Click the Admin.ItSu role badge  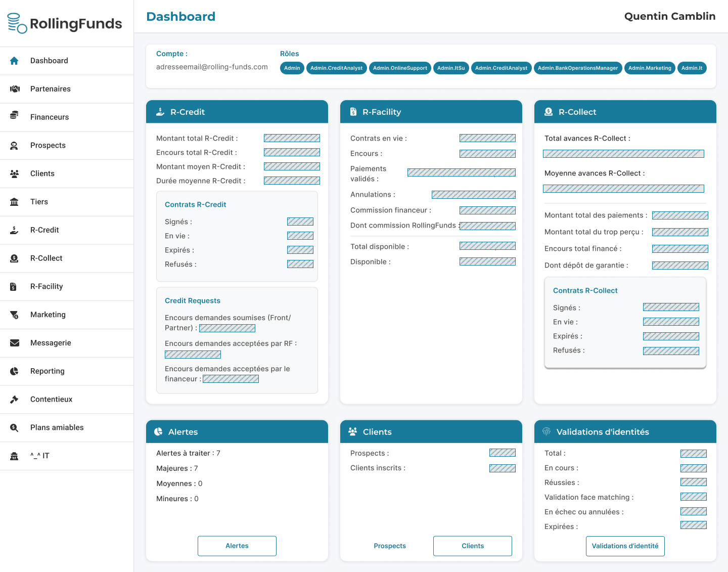(451, 68)
